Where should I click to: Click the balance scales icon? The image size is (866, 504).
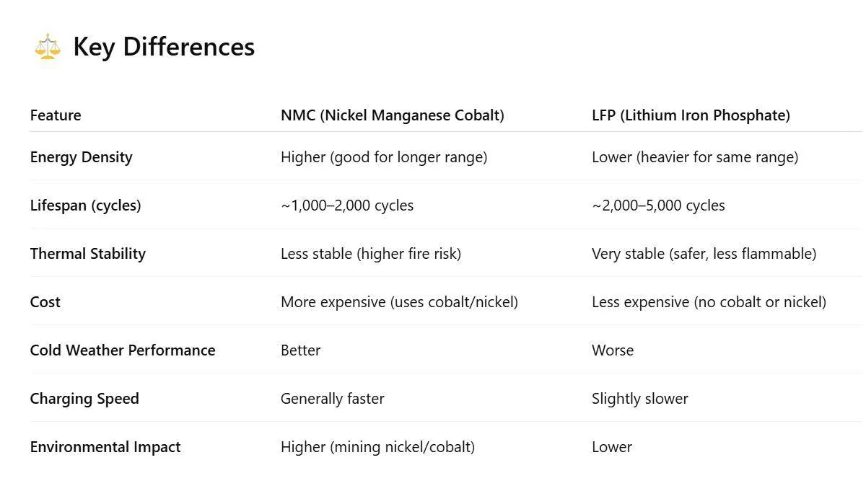pyautogui.click(x=48, y=47)
